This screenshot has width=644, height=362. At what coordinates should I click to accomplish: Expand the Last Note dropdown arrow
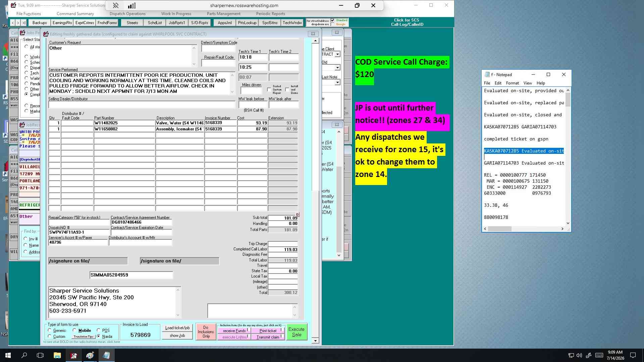tap(337, 82)
